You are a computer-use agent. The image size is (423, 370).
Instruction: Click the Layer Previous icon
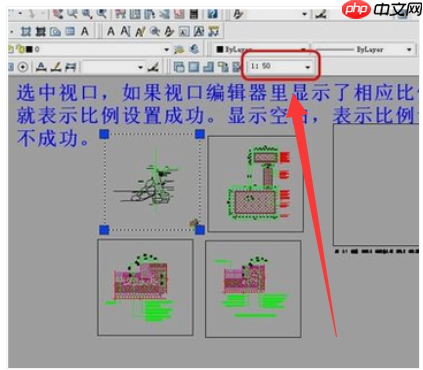pyautogui.click(x=194, y=50)
